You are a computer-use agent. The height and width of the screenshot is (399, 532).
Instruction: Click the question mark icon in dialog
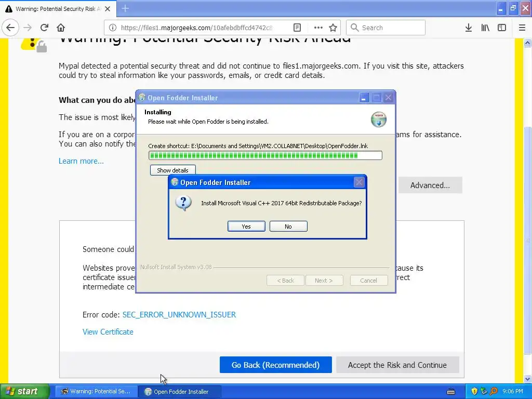(183, 203)
